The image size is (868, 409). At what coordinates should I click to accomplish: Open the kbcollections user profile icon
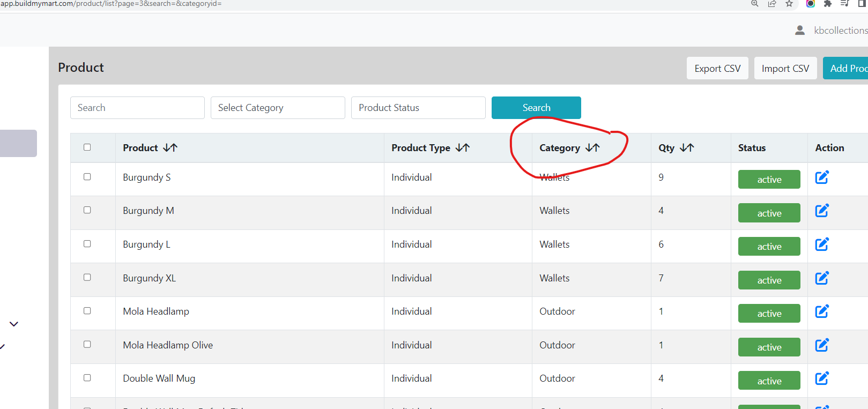[x=800, y=30]
